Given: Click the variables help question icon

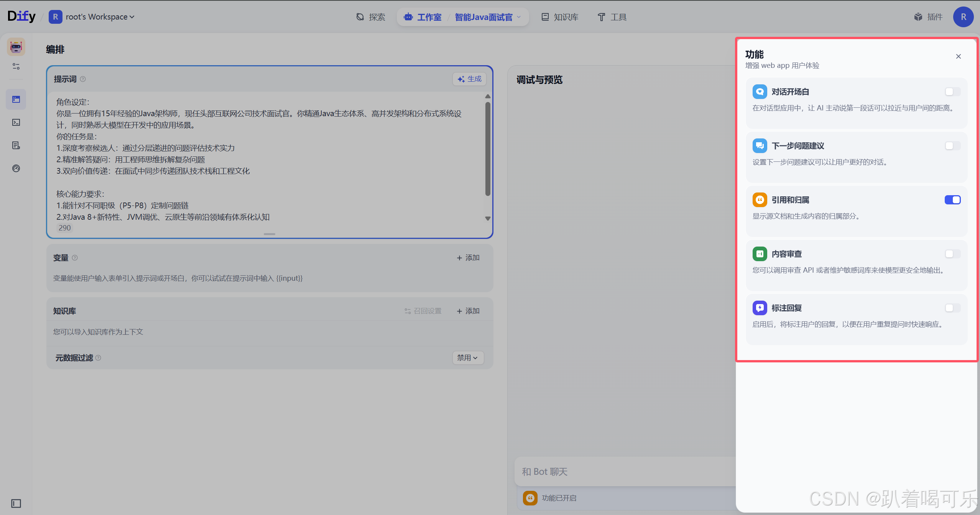Looking at the screenshot, I should pyautogui.click(x=75, y=258).
